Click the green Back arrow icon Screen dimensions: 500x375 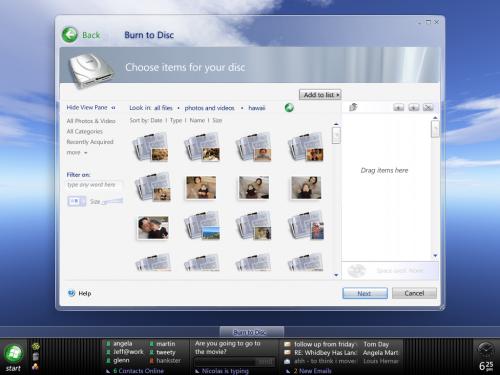[70, 34]
